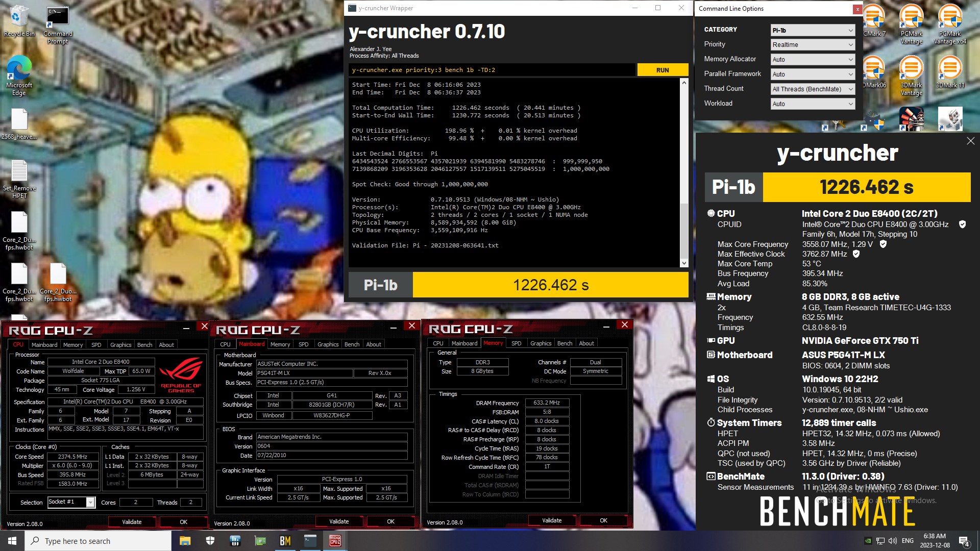Switch to the y-cruncher console taskbar icon
The image size is (980, 551).
pos(310,541)
